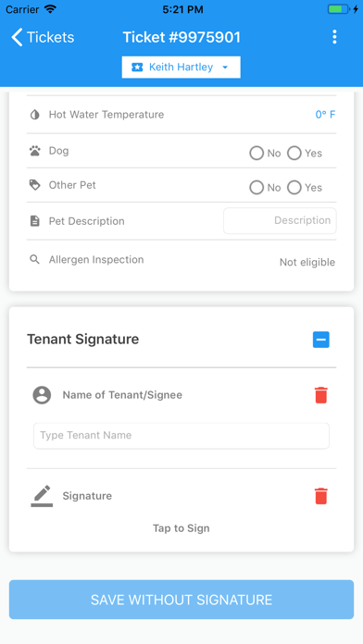Go back to Tickets
Screen dimensions: 363x644
tap(43, 37)
